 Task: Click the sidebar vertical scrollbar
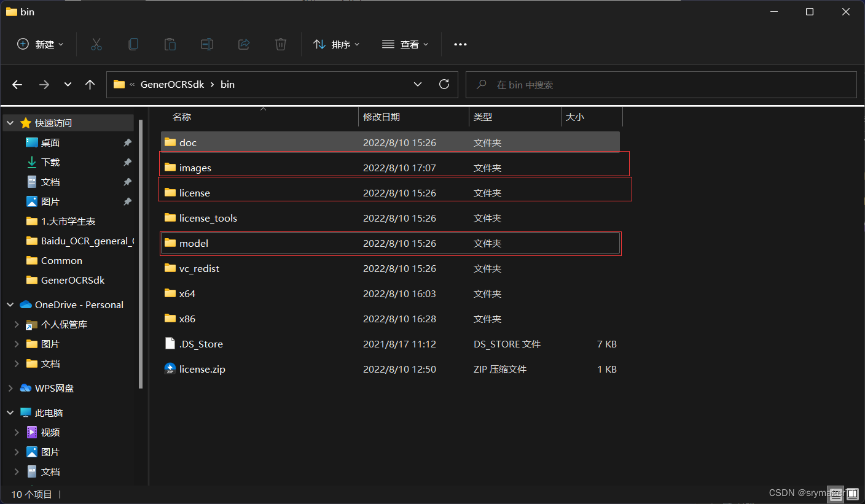pos(141,254)
